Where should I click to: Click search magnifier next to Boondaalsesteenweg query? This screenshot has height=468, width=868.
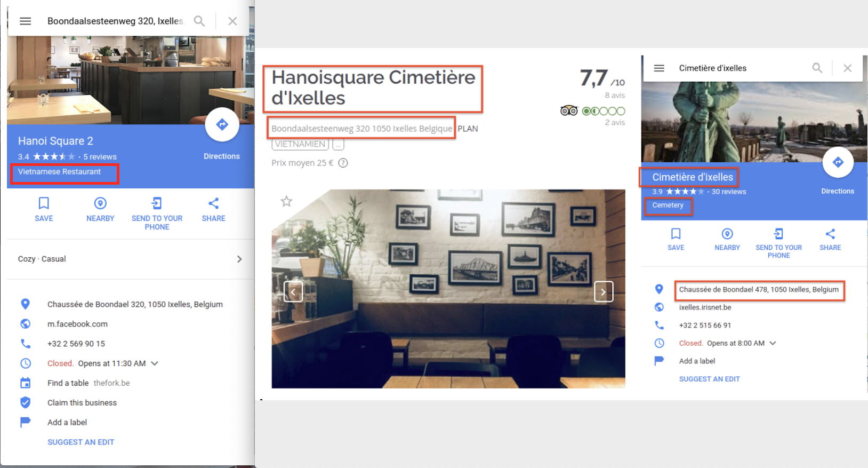tap(199, 21)
